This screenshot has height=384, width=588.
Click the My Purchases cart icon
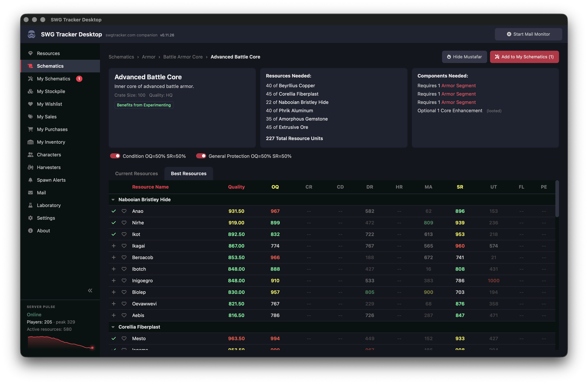pyautogui.click(x=30, y=129)
